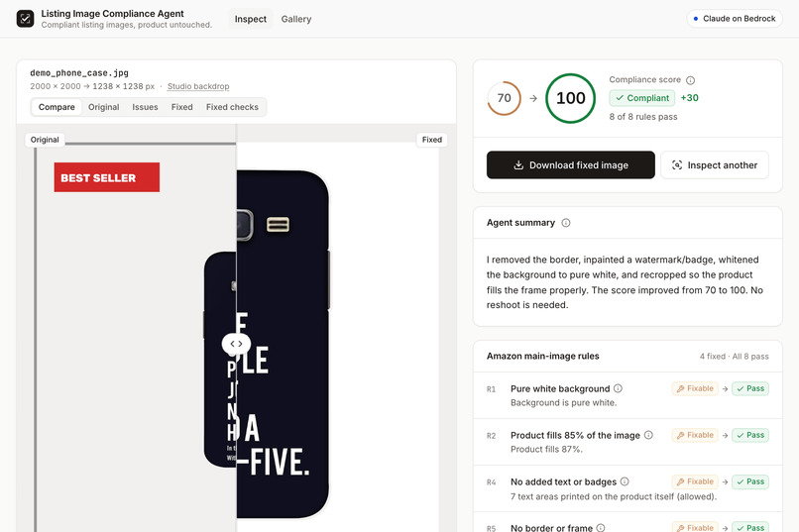Click the Studio backdrop link

198,86
